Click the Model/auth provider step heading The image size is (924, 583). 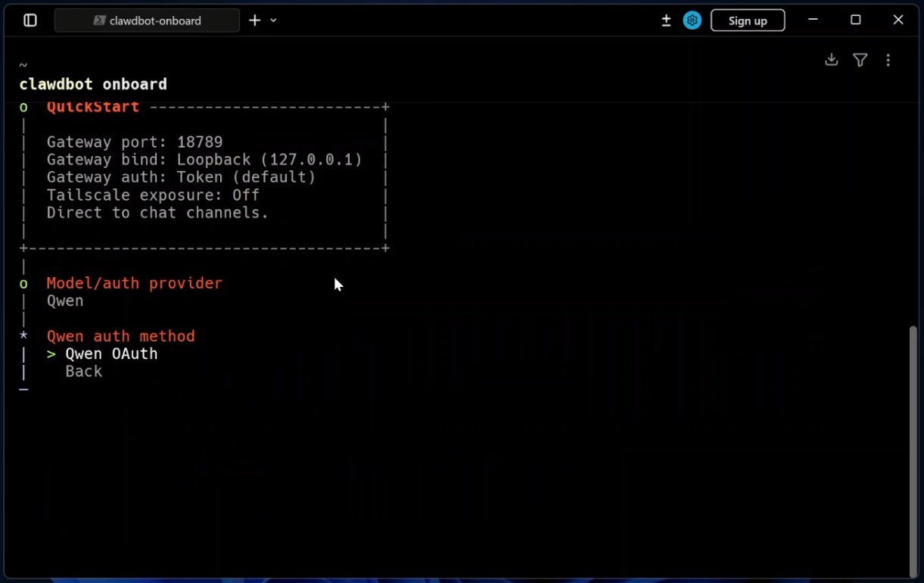coord(134,282)
